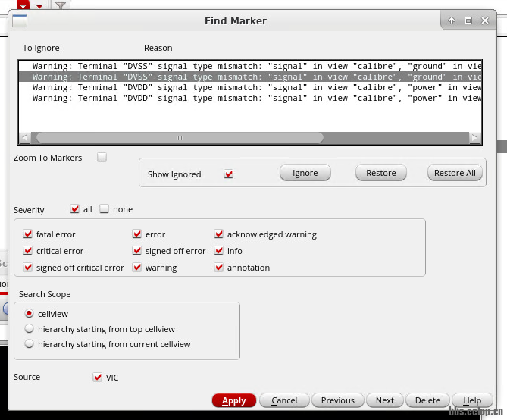507x420 pixels.
Task: Uncheck the fatal error checkbox
Action: (x=28, y=234)
